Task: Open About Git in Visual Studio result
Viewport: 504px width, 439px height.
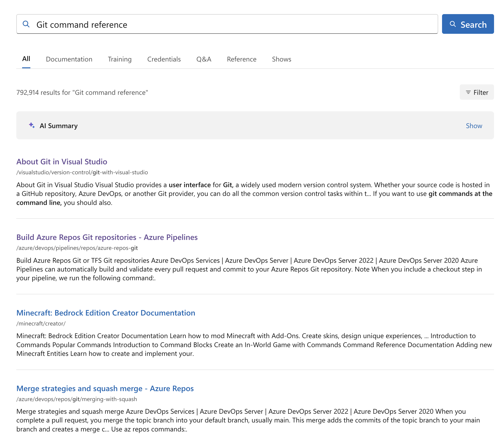Action: tap(62, 162)
